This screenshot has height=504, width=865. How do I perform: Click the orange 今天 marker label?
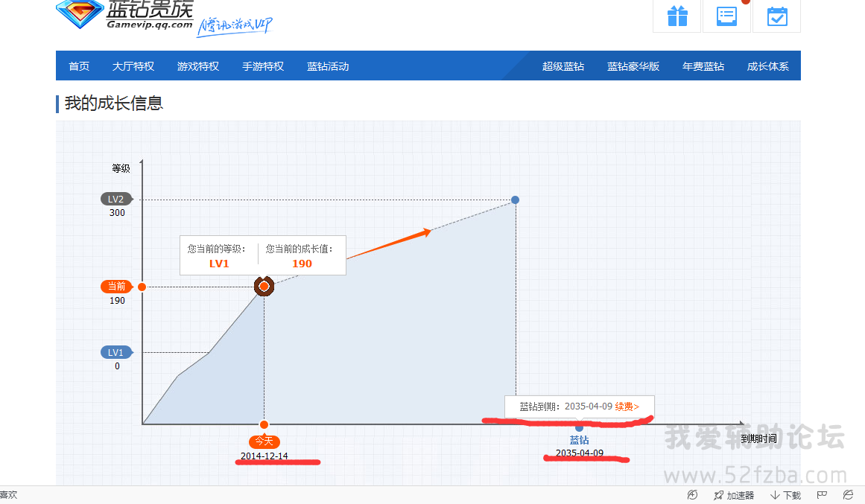click(264, 441)
